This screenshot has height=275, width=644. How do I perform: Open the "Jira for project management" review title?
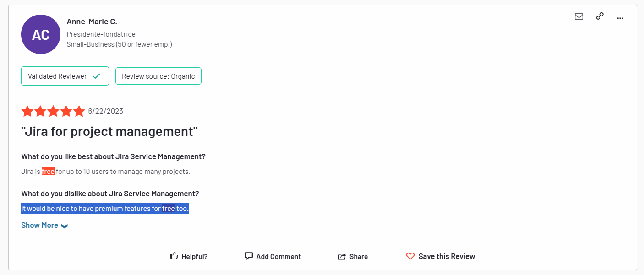[109, 132]
